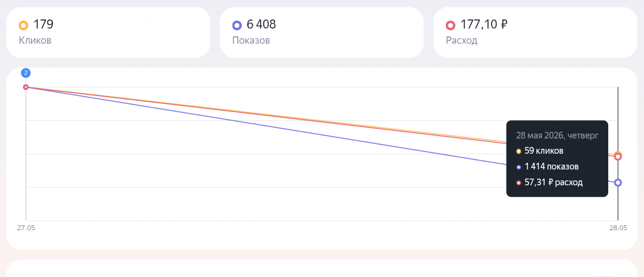Click the tooltip date 28 мая 2026, четверг
This screenshot has width=644, height=277.
(x=557, y=135)
